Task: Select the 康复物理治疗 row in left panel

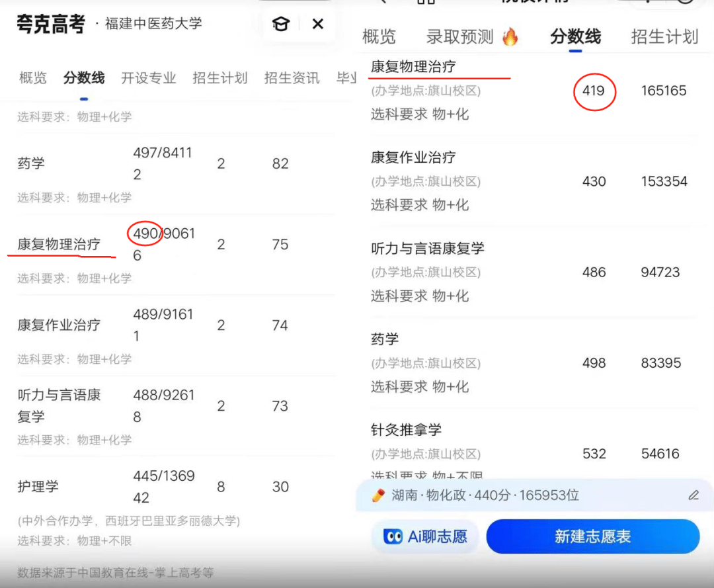Action: [176, 255]
